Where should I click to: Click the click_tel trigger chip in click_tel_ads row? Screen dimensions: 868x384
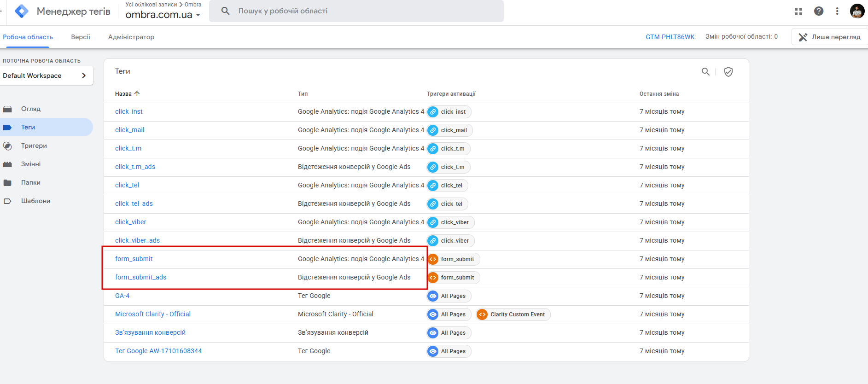click(x=448, y=204)
